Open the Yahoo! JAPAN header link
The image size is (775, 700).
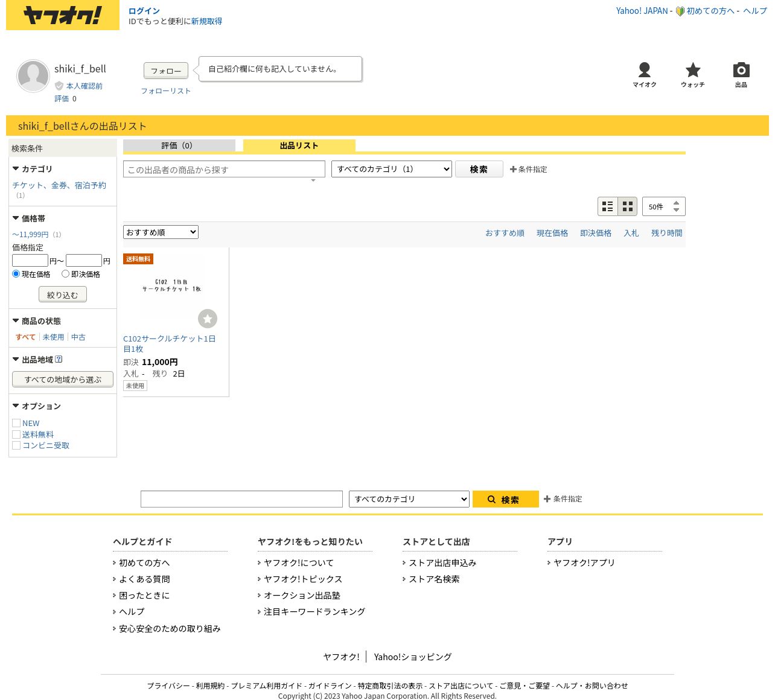[x=642, y=11]
